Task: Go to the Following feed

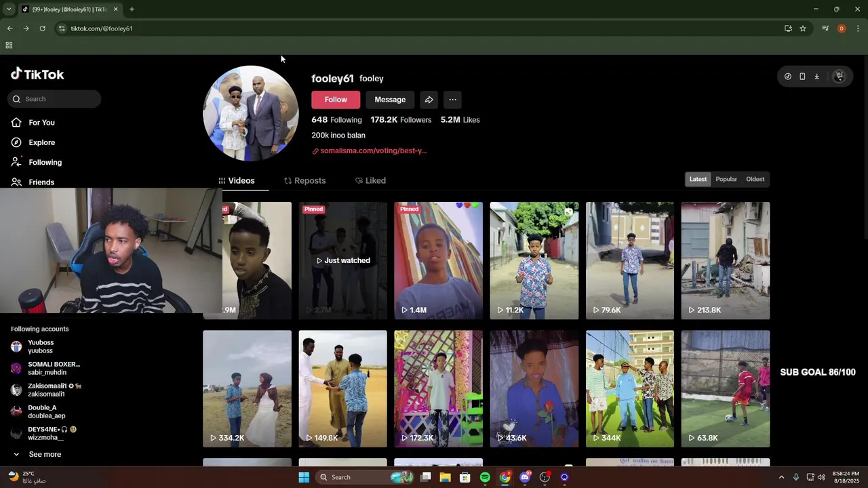Action: [x=37, y=162]
